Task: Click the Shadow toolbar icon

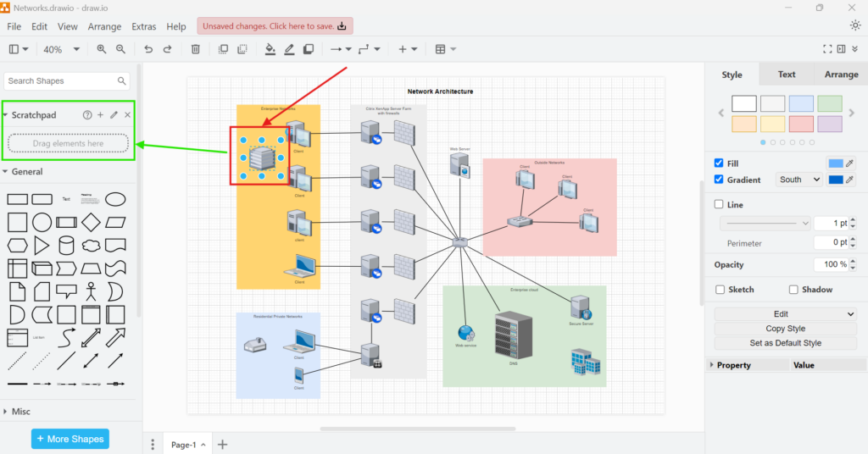Action: click(309, 50)
